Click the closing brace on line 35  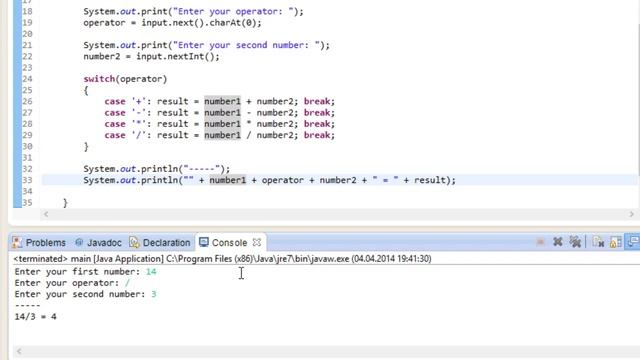click(x=65, y=202)
